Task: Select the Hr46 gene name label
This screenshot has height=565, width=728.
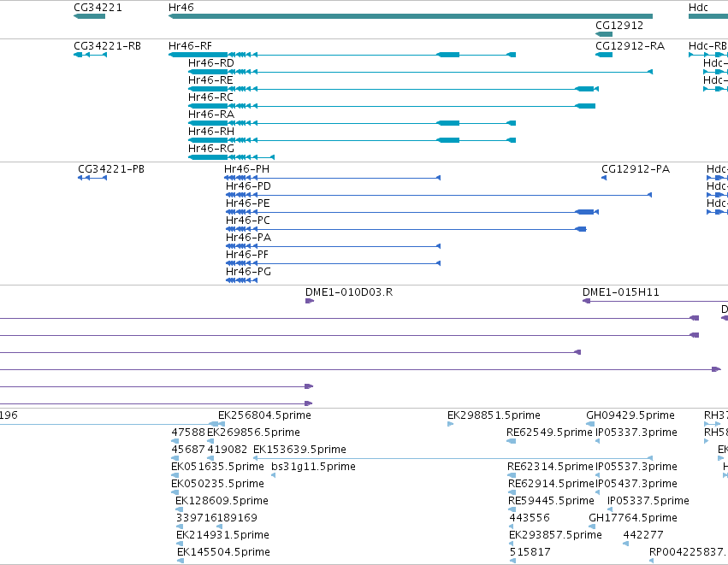Action: (181, 8)
